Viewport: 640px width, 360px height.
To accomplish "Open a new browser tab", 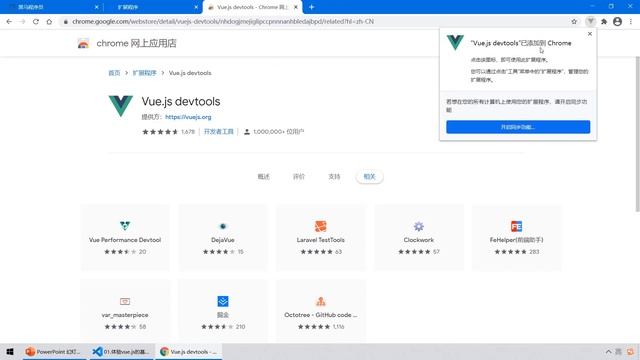I will click(x=311, y=7).
